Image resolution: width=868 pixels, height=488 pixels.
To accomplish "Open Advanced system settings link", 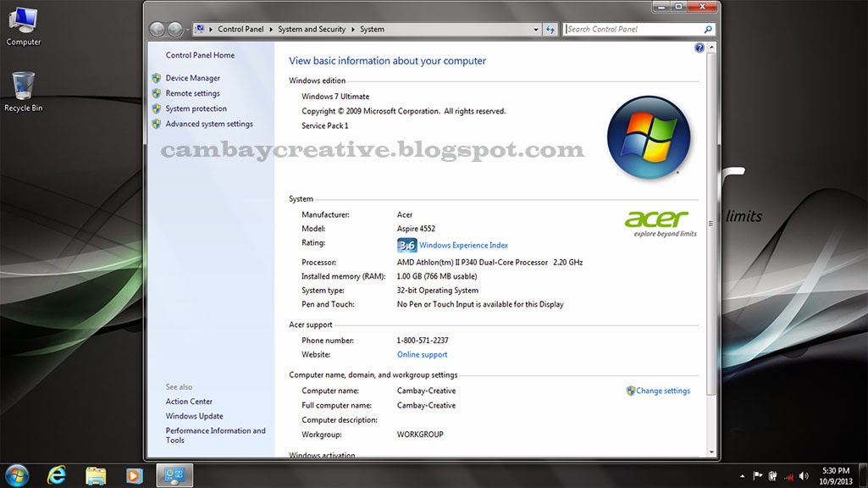I will 209,124.
